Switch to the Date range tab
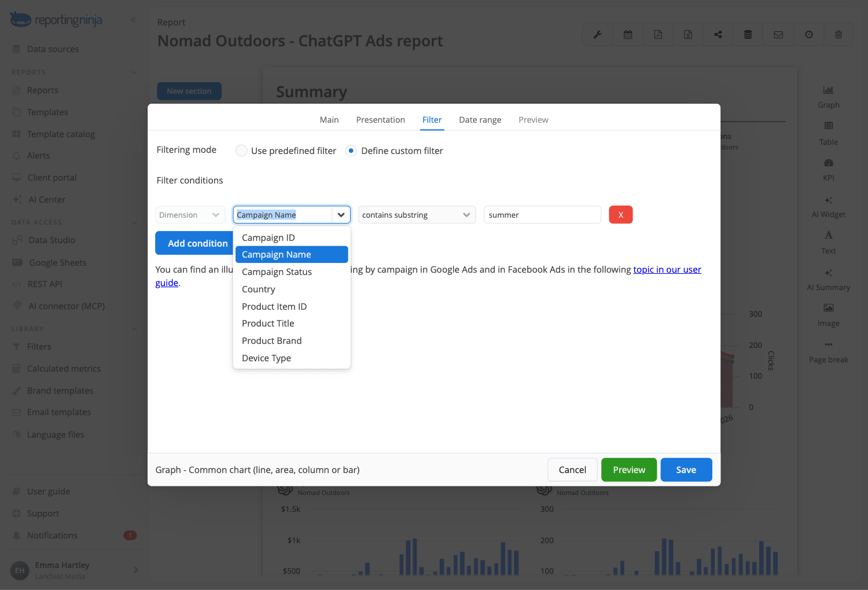Viewport: 868px width, 590px height. pyautogui.click(x=480, y=120)
